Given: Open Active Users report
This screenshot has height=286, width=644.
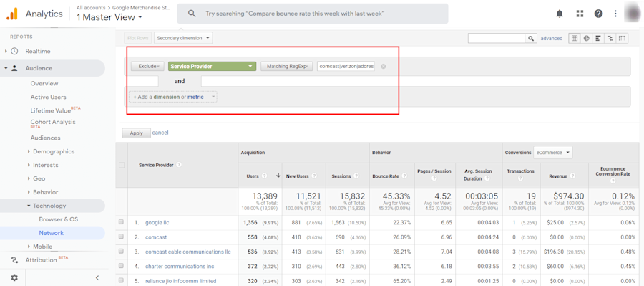Looking at the screenshot, I should pos(48,97).
